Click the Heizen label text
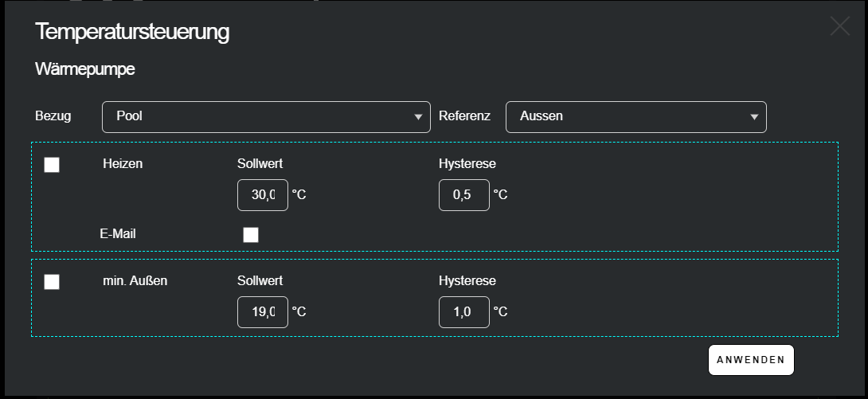This screenshot has width=868, height=399. pos(122,163)
